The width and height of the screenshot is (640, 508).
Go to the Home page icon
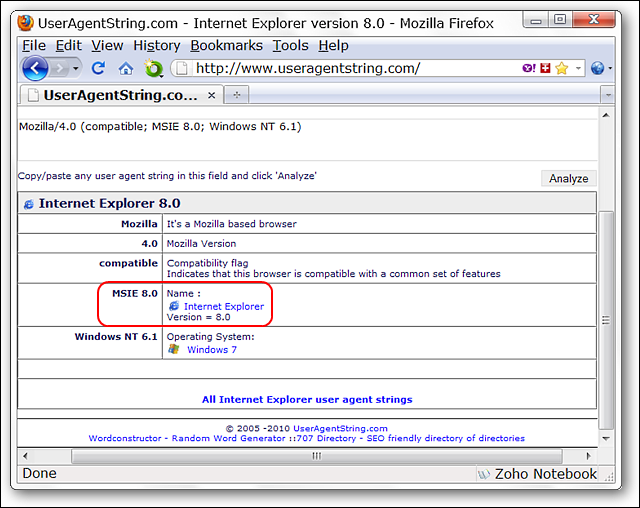click(126, 68)
